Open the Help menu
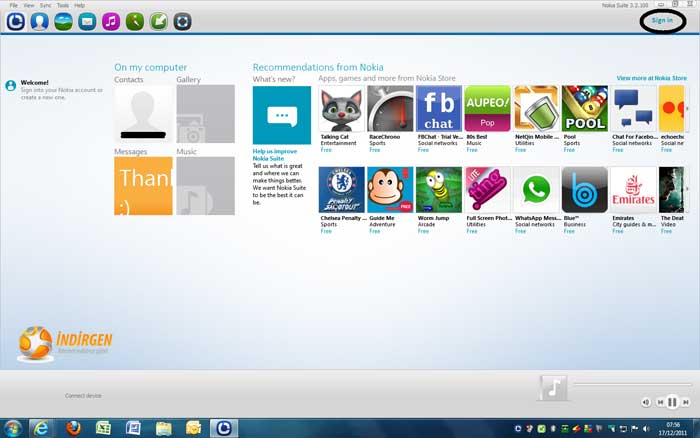Viewport: 700px width, 438px height. tap(79, 5)
